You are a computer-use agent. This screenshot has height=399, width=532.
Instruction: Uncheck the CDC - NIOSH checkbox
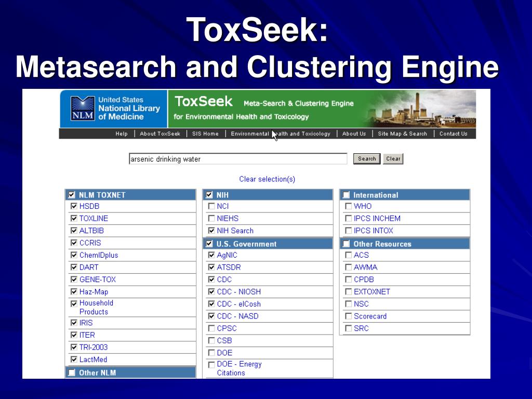coord(211,291)
